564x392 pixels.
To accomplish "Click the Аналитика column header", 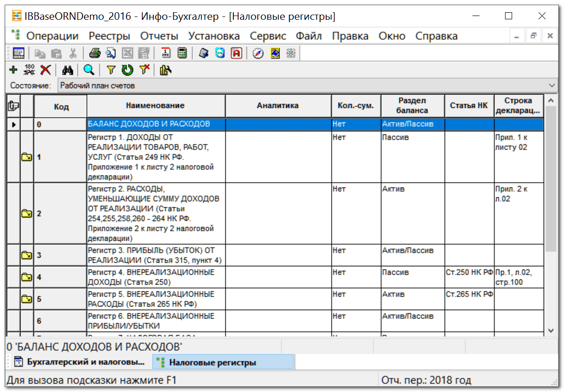I will tap(278, 106).
